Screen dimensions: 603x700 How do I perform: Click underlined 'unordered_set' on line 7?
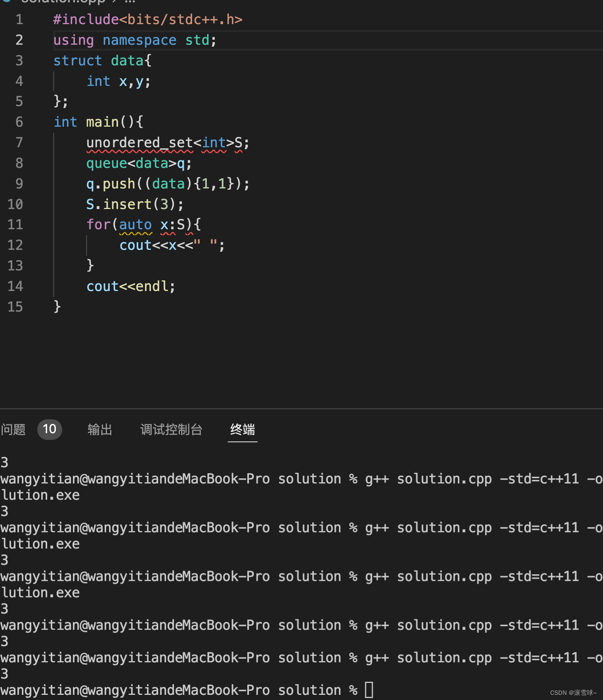tap(139, 143)
